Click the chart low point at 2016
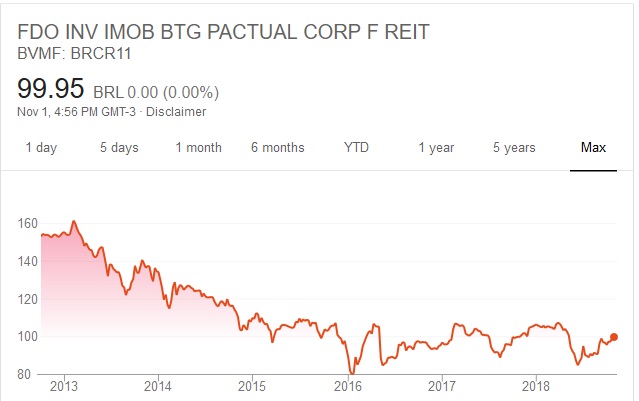Viewport: 639px width, 401px height. (351, 372)
